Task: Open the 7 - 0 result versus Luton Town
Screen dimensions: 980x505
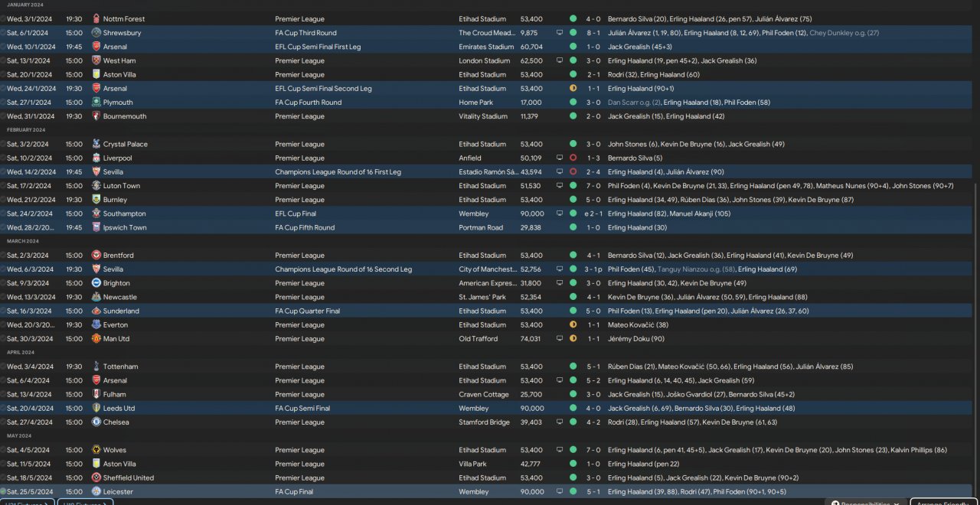Action: 593,186
